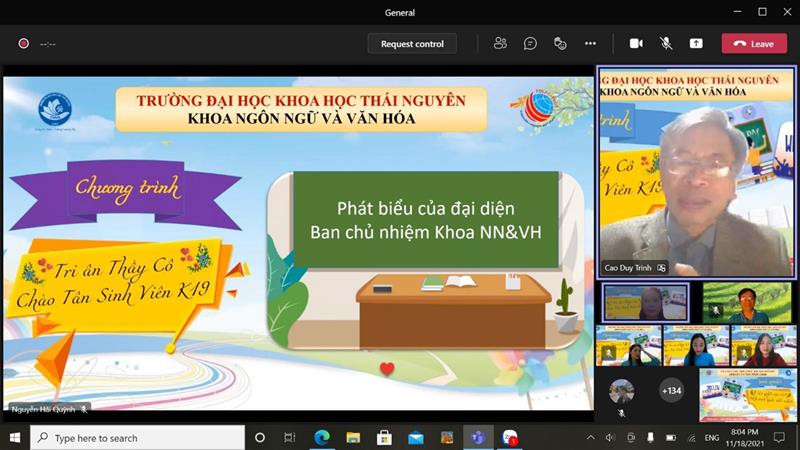Click the Windows taskbar search box
The height and width of the screenshot is (450, 800).
(138, 438)
